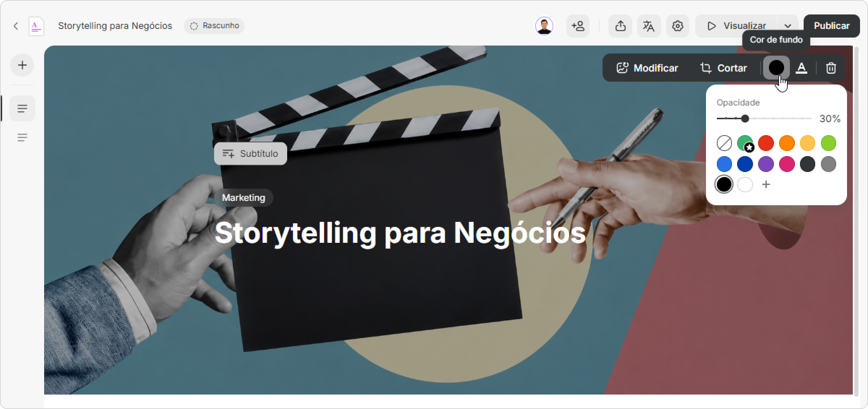Viewport: 868px width, 409px height.
Task: Delete cover image with trash icon
Action: click(x=831, y=68)
